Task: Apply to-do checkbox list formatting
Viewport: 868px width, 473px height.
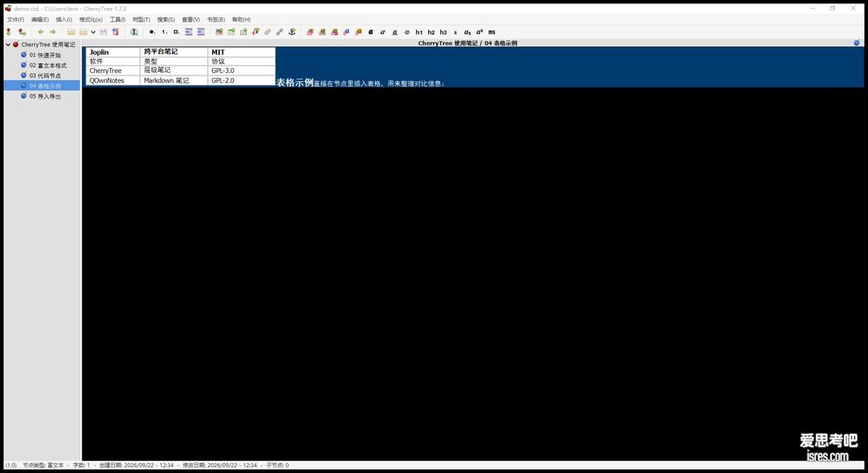Action: coord(176,32)
